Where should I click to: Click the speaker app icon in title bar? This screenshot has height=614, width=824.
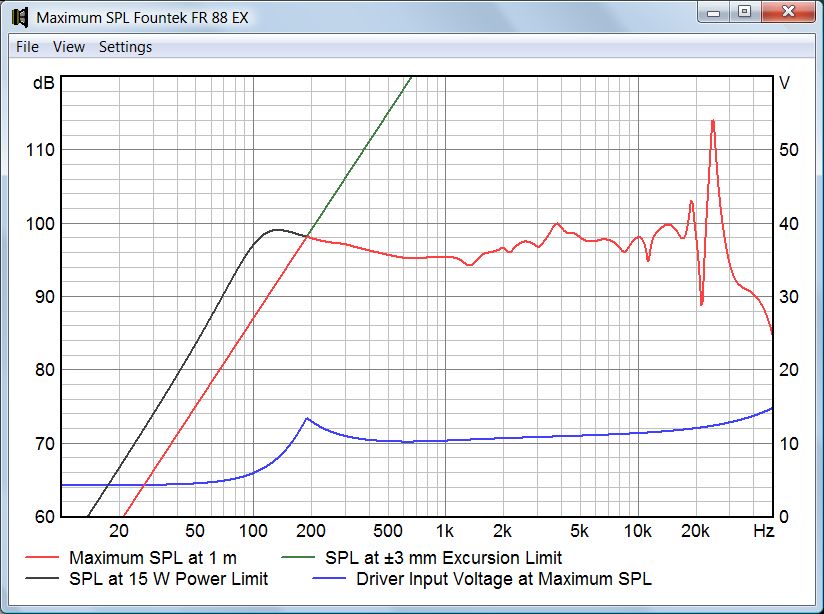(19, 17)
